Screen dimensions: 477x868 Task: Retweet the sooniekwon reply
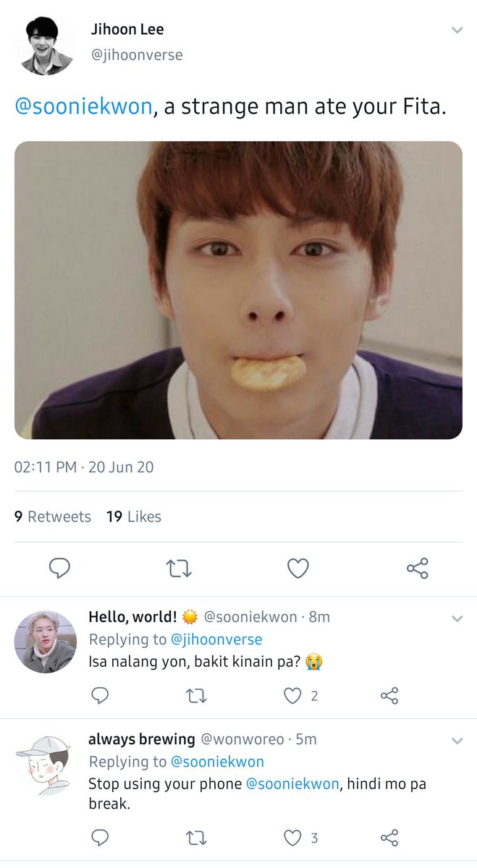click(x=197, y=696)
